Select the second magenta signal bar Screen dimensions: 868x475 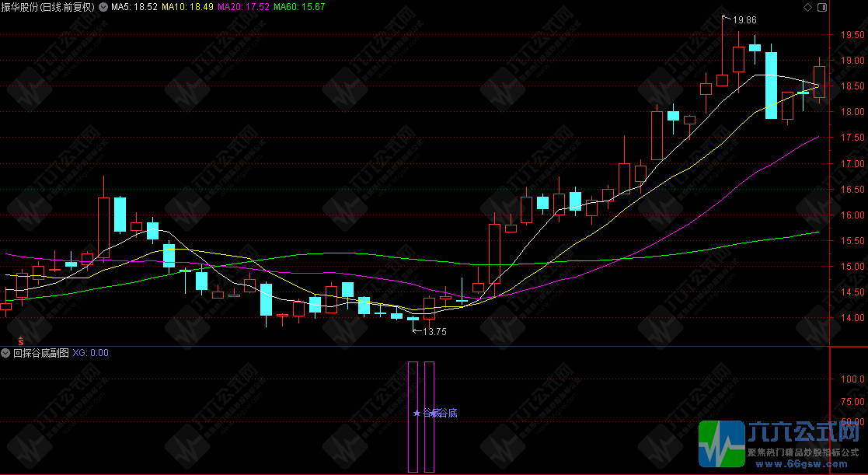(x=429, y=417)
